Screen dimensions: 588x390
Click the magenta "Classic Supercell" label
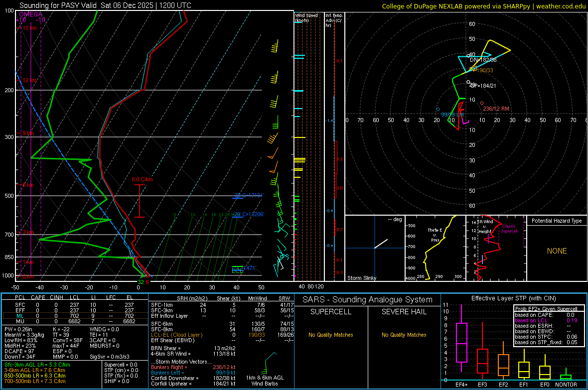(509, 229)
